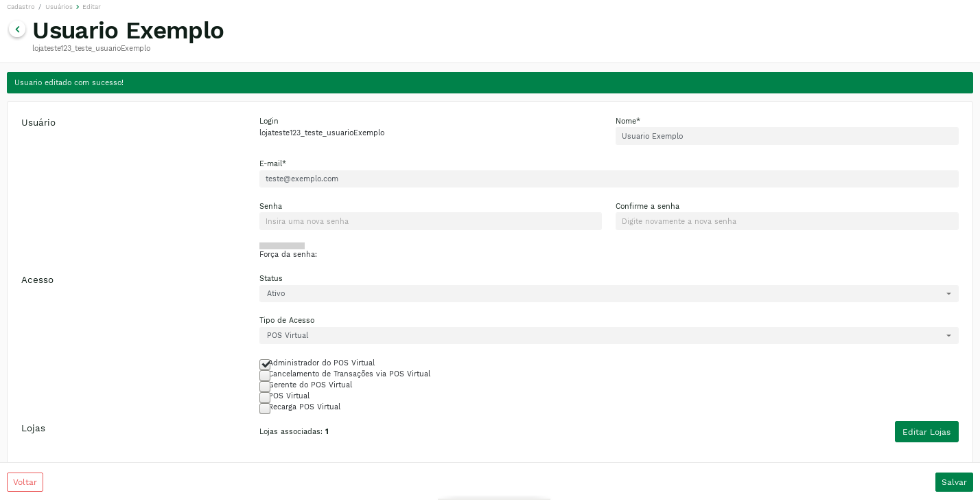
Task: Click the Editar Lojas button
Action: [926, 432]
